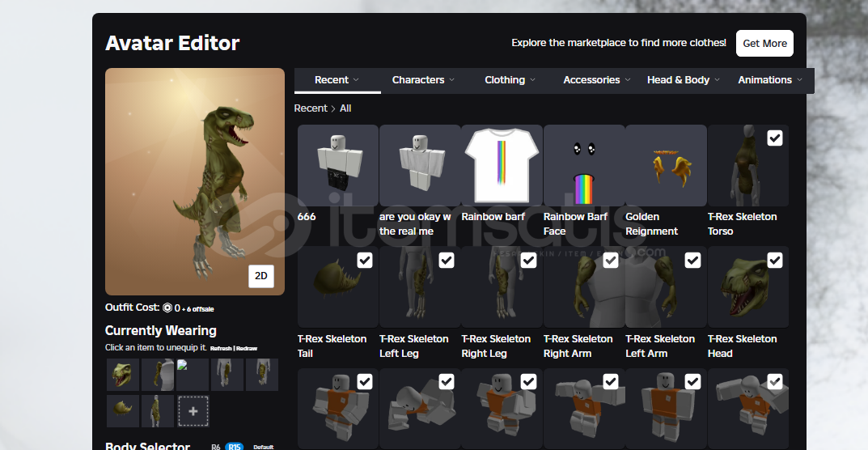
Task: Open the T-Rex Skeleton Right Leg name link
Action: pyautogui.click(x=496, y=346)
